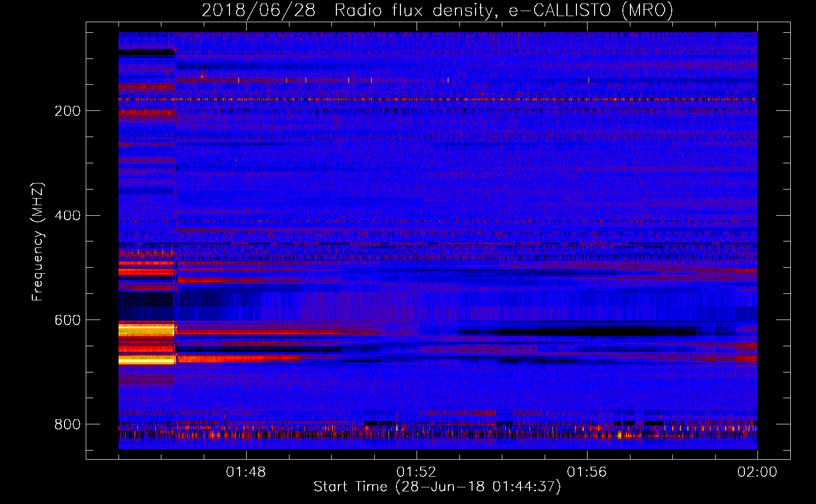Click the 02:00 time tick label
This screenshot has height=504, width=816.
click(x=757, y=472)
